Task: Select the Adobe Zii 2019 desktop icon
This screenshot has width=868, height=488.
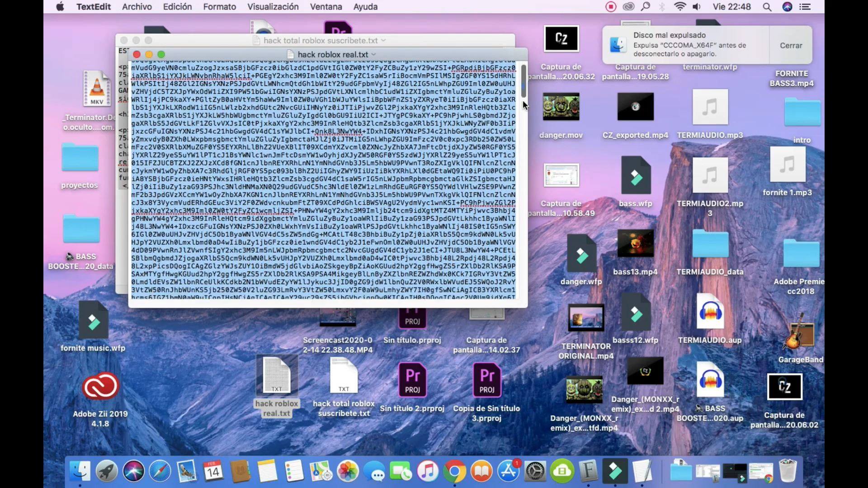Action: point(100,386)
